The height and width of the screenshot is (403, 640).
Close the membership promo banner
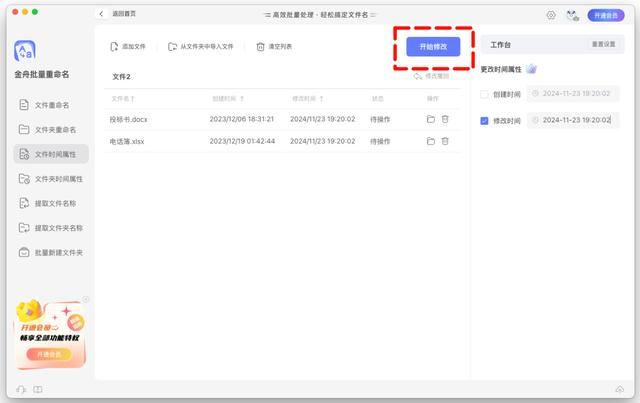86,299
